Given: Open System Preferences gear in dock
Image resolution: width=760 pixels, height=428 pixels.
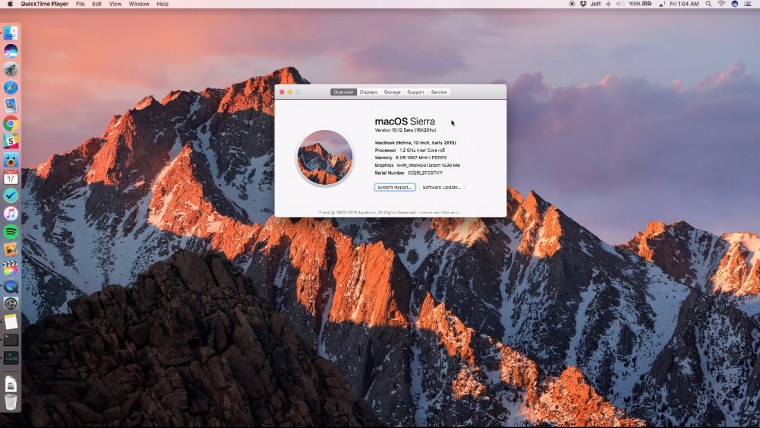Looking at the screenshot, I should pyautogui.click(x=11, y=303).
